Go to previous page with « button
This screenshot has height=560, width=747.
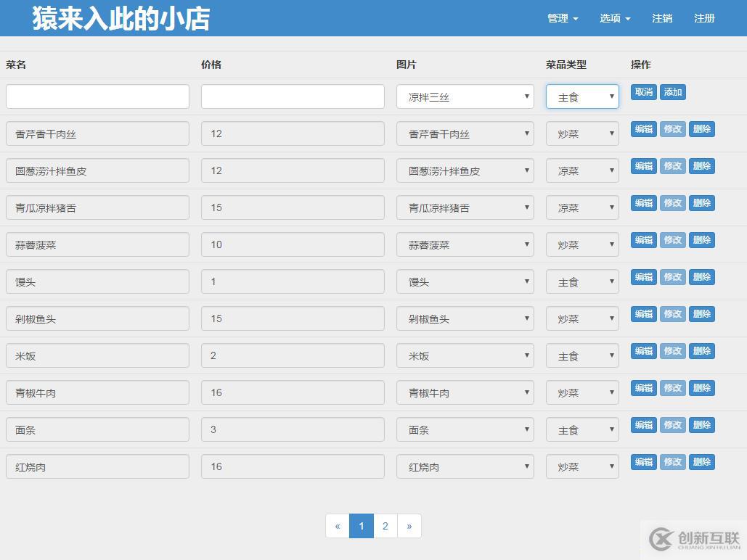[338, 526]
